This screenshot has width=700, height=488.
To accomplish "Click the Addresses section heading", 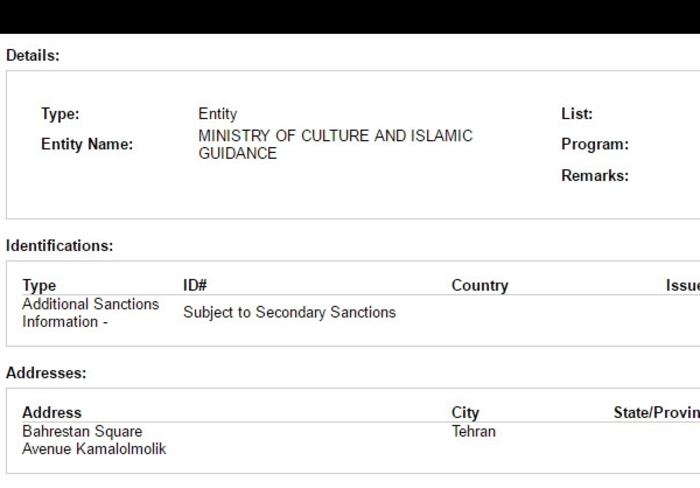I will [x=46, y=373].
